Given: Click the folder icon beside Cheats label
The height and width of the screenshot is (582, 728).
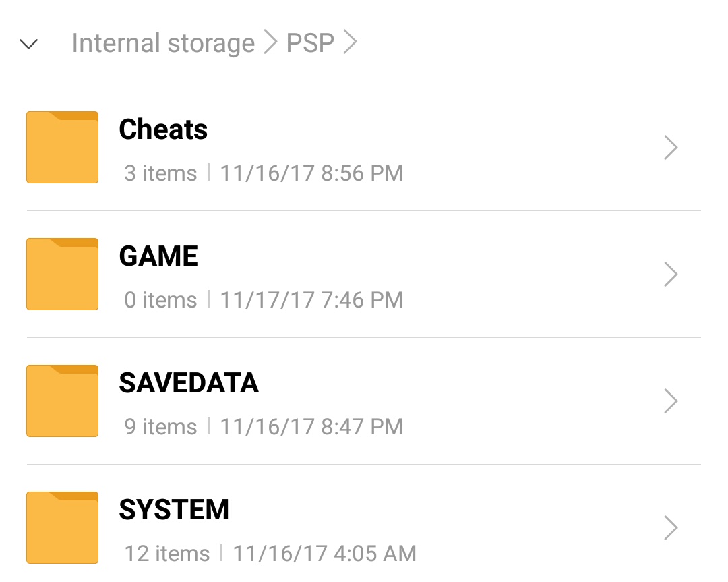Looking at the screenshot, I should (61, 147).
